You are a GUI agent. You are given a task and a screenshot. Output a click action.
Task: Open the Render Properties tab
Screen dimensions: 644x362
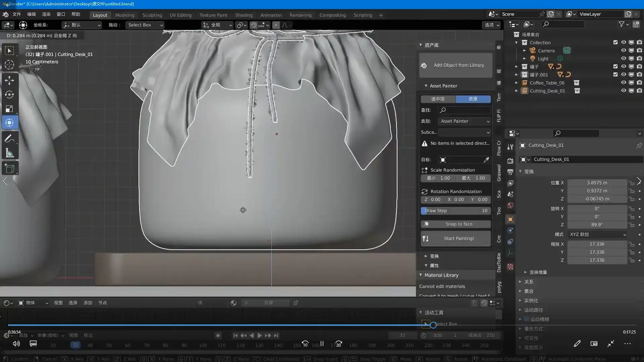tap(510, 161)
